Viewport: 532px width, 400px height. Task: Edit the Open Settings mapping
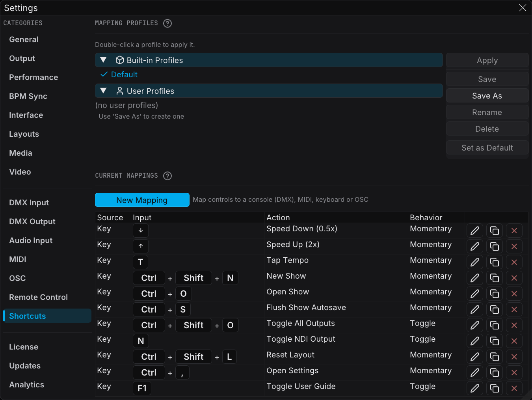pos(475,372)
